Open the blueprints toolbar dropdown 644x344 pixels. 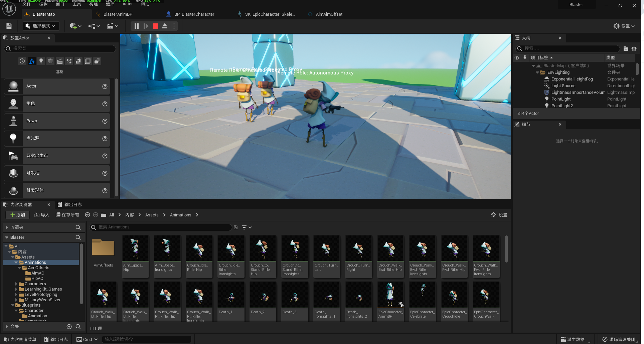point(94,26)
